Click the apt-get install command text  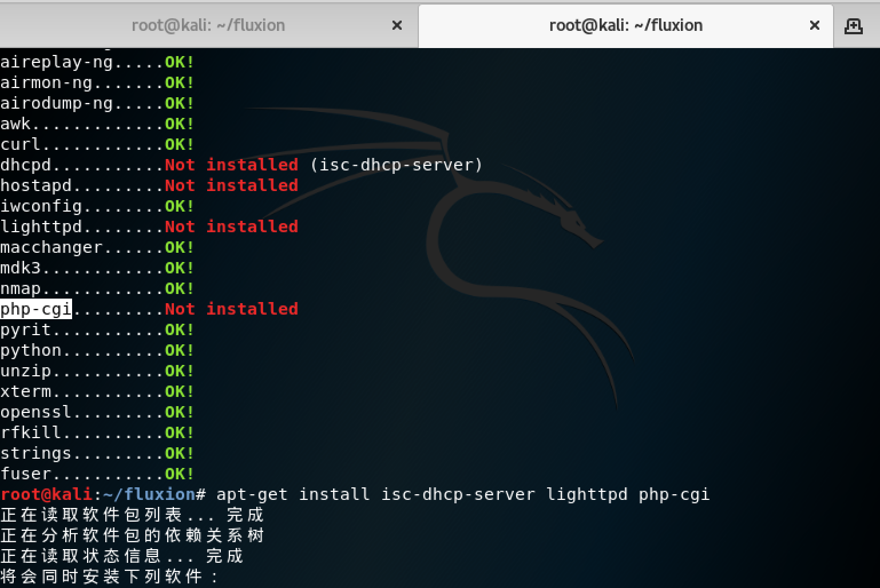click(462, 494)
